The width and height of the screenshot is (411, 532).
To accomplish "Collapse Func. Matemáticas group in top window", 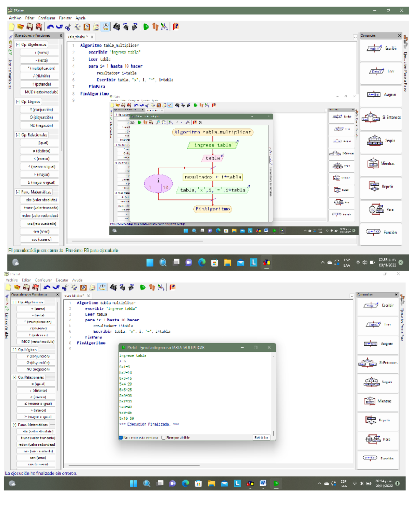I will pyautogui.click(x=17, y=192).
